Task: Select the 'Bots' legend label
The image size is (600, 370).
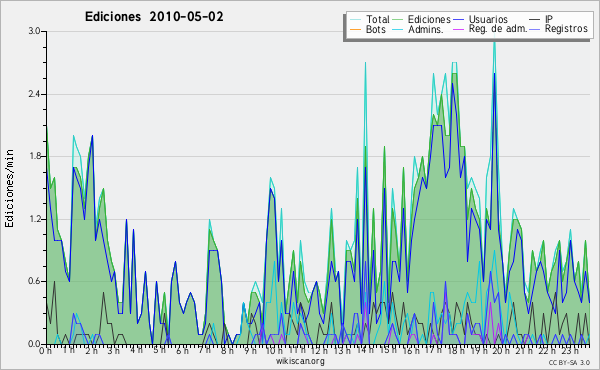Action: pyautogui.click(x=375, y=29)
